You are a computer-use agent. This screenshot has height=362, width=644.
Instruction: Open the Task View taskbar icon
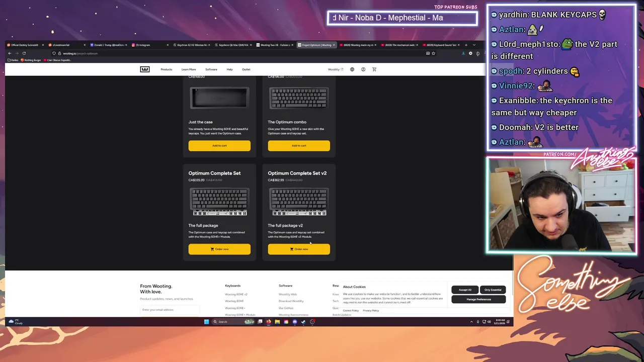click(x=260, y=322)
